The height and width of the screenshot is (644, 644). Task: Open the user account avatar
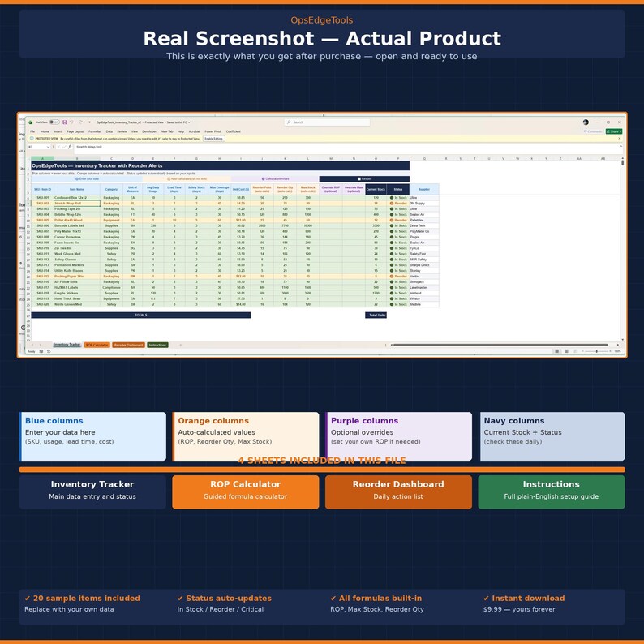click(x=586, y=122)
